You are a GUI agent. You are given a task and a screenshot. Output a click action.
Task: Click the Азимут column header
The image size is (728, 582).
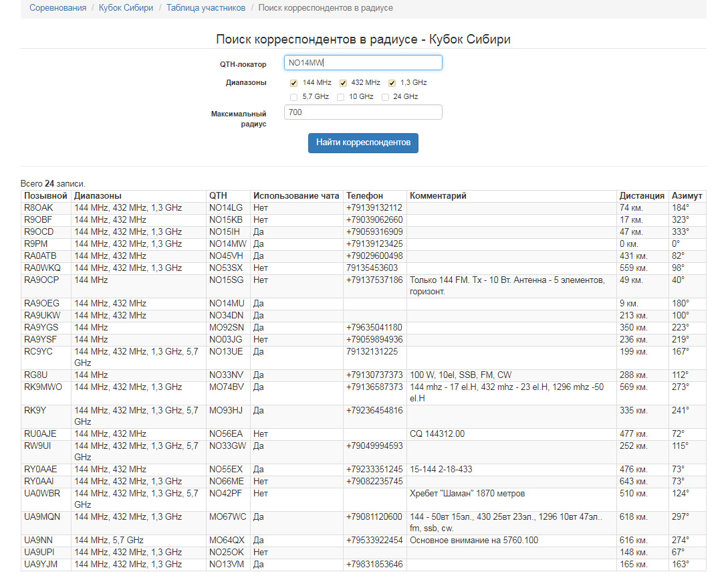point(687,196)
